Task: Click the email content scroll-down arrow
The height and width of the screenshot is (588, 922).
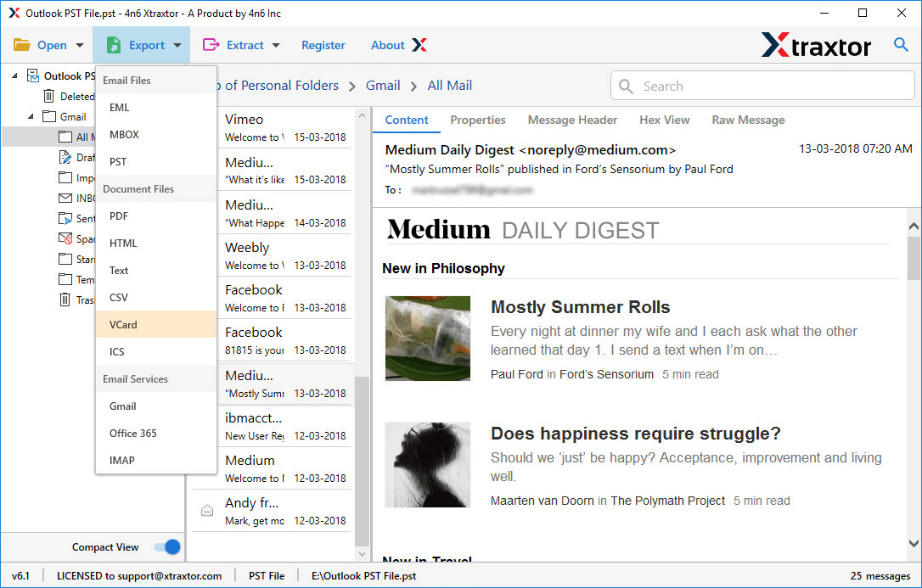Action: coord(914,544)
